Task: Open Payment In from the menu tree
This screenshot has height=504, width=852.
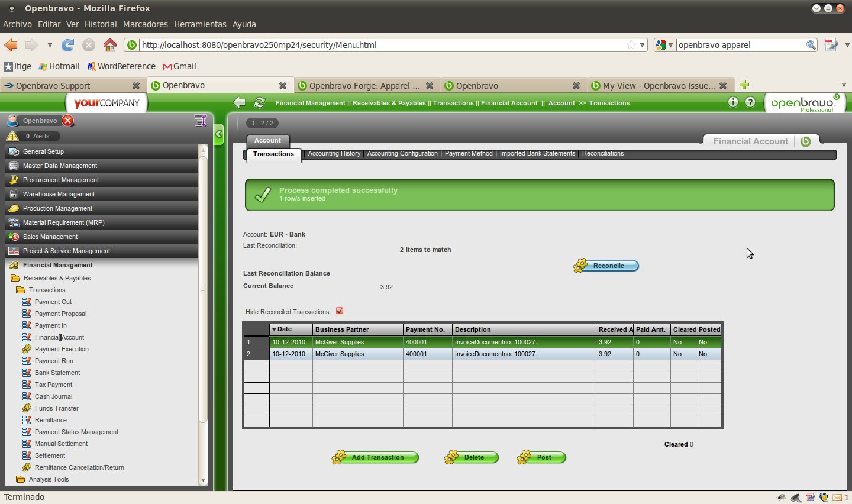Action: (50, 325)
